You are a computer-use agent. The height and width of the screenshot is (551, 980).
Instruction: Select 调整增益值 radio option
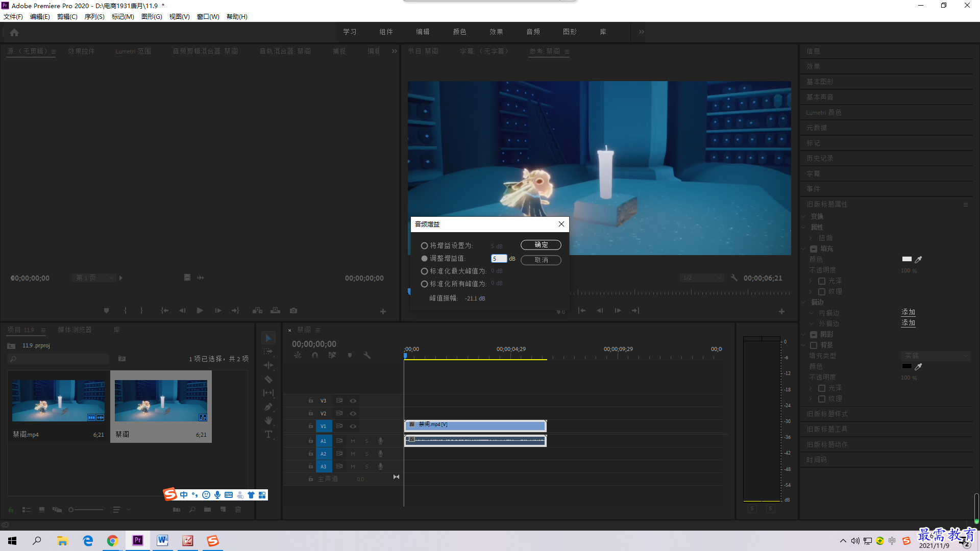[424, 259]
